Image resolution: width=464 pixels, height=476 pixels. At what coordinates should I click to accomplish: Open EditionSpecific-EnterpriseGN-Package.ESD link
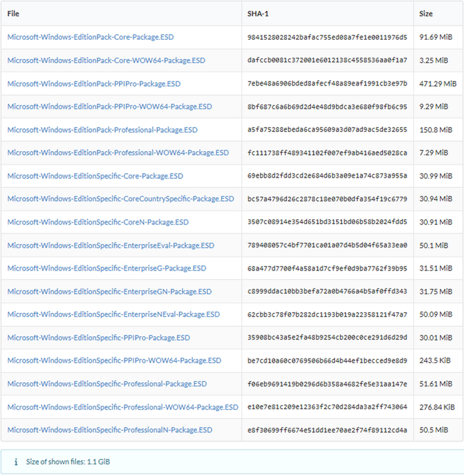(x=109, y=292)
